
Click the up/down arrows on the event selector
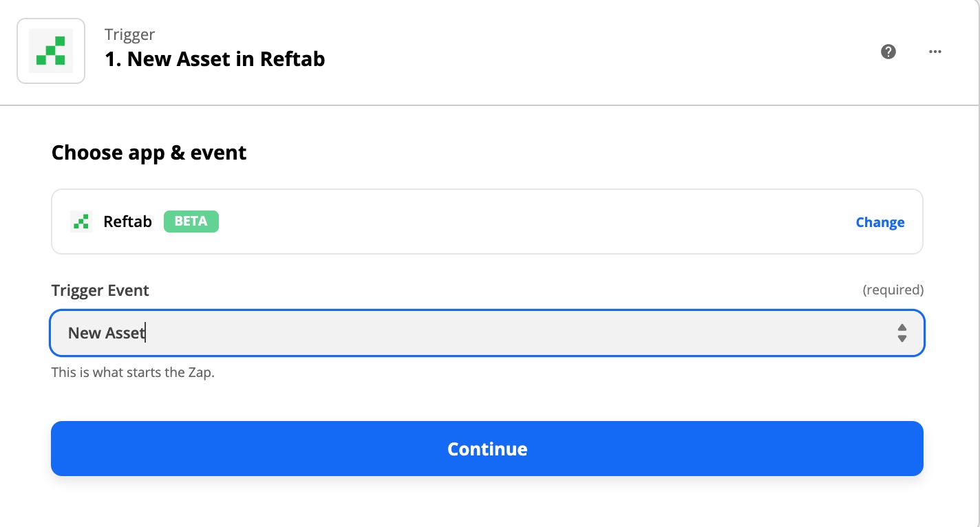(x=902, y=333)
